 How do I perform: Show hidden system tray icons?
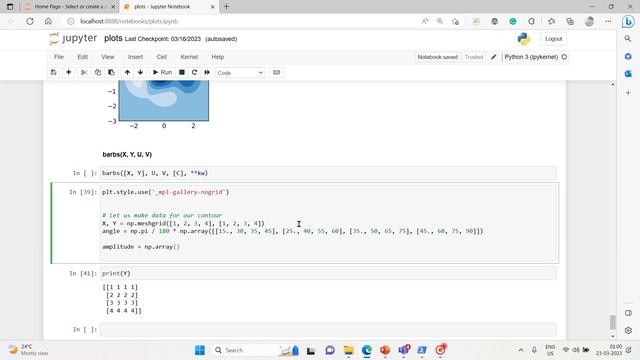tap(521, 350)
